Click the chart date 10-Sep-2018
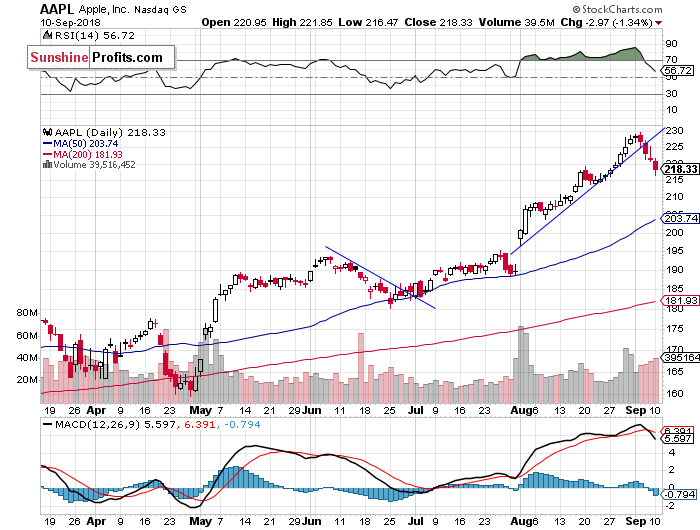Viewport: 700px width, 530px height. click(x=71, y=22)
